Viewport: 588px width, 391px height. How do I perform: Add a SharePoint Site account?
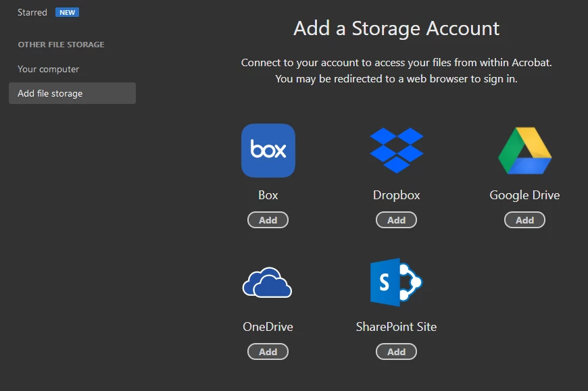point(396,352)
